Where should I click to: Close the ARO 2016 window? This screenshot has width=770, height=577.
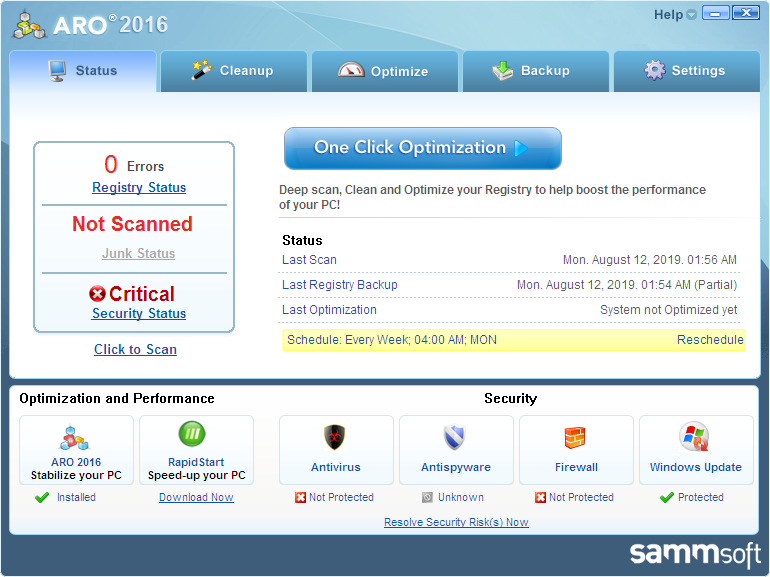(746, 13)
